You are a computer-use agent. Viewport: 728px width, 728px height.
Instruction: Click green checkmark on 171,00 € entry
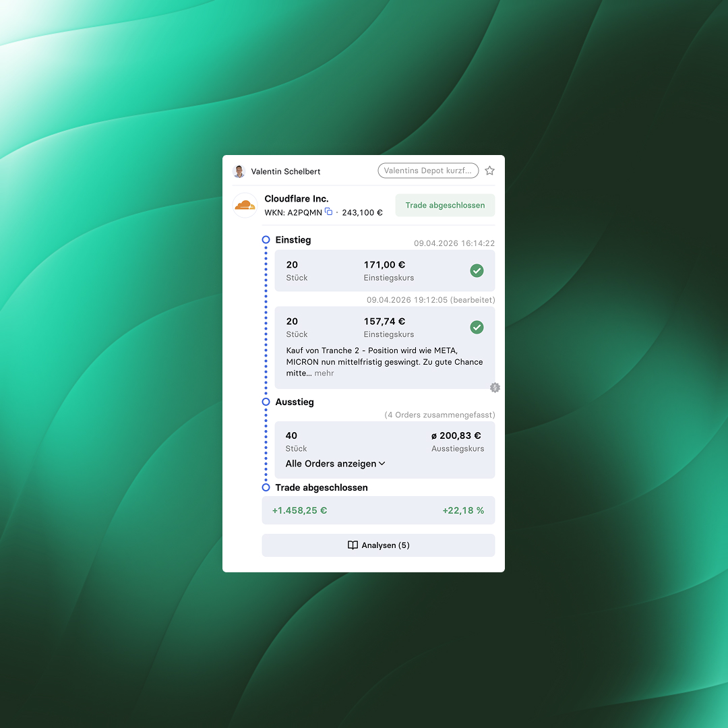click(x=477, y=271)
